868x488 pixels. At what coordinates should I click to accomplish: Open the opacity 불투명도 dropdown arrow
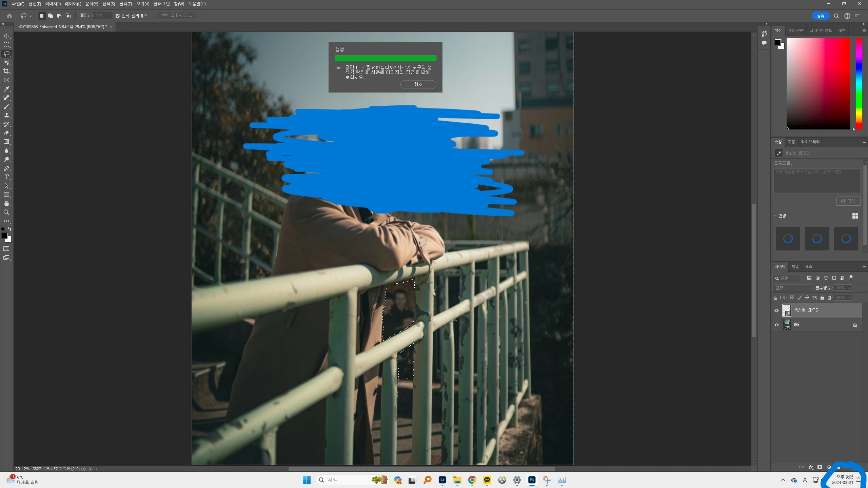850,288
